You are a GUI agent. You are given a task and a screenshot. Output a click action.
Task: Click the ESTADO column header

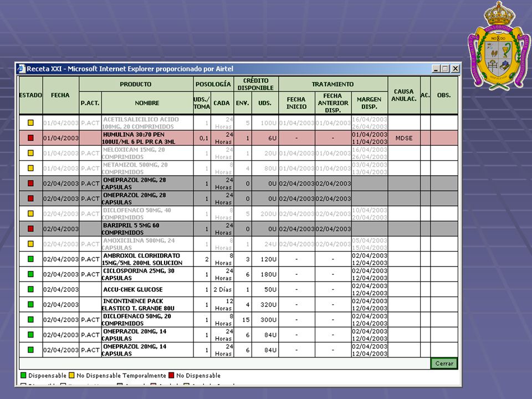[x=30, y=95]
